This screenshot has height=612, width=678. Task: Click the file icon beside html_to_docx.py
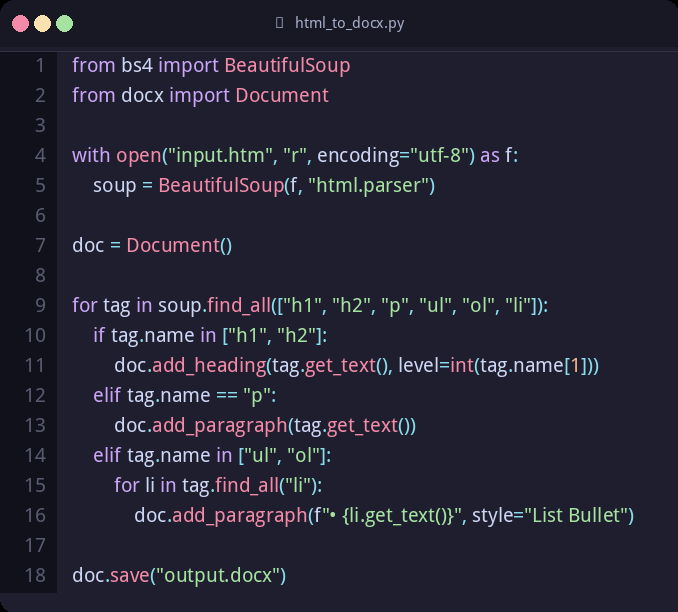pos(279,22)
